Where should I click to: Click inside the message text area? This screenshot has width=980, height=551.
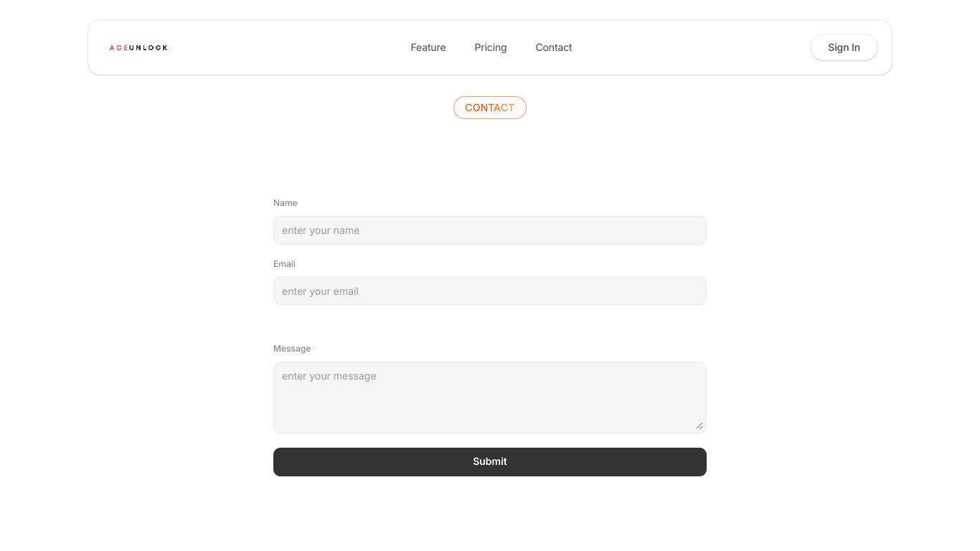pos(490,397)
